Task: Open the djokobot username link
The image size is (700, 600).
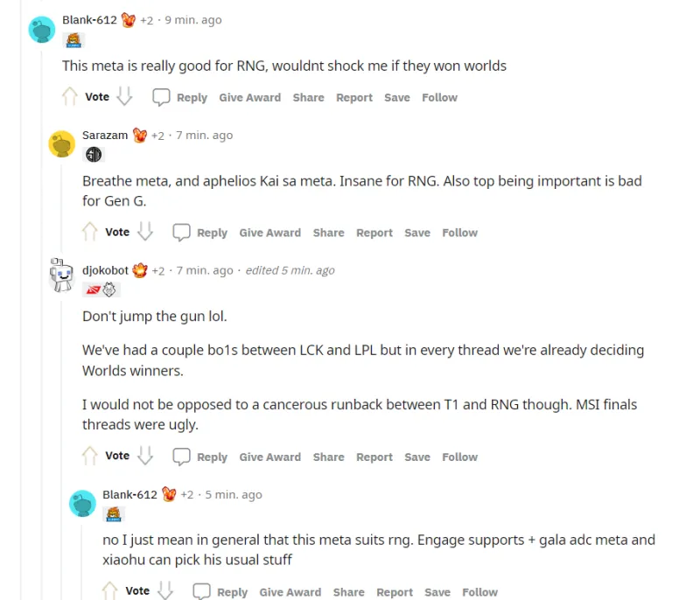Action: click(105, 270)
